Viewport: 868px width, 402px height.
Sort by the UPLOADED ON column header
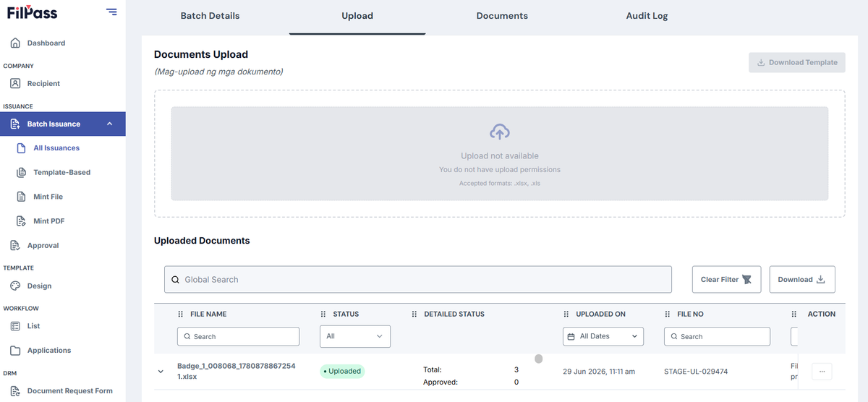tap(601, 315)
